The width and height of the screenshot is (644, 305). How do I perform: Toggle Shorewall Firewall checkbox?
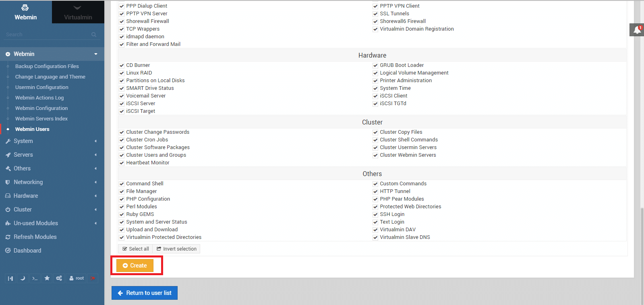[122, 21]
